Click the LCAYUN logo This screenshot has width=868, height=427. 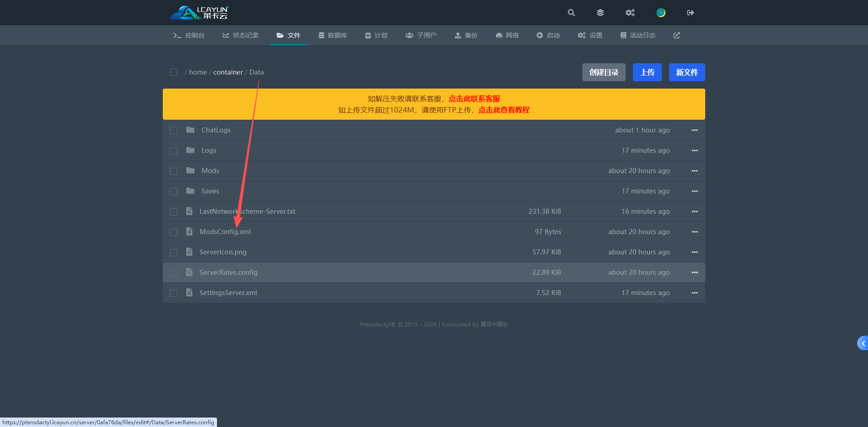(x=199, y=13)
